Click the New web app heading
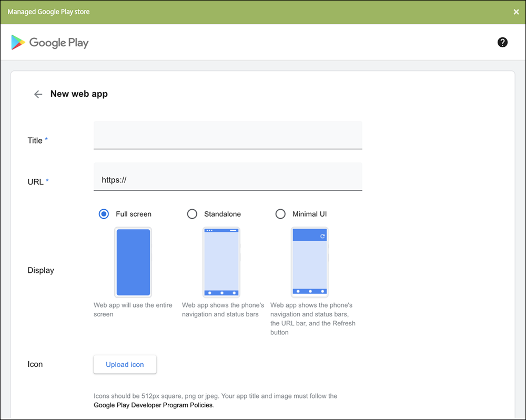The image size is (526, 420). (79, 94)
